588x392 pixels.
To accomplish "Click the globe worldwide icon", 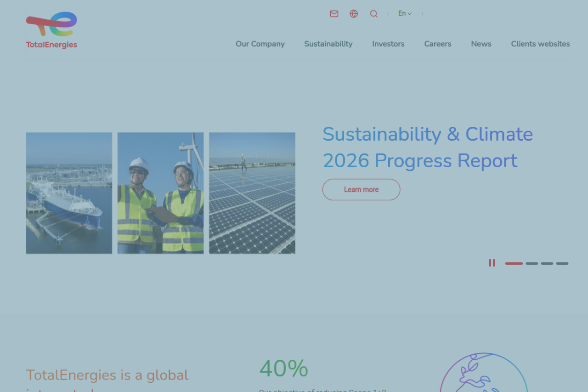I will click(354, 14).
